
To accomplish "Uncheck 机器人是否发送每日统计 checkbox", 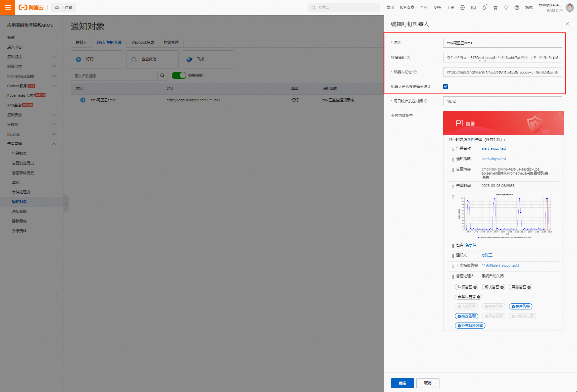I will 445,87.
